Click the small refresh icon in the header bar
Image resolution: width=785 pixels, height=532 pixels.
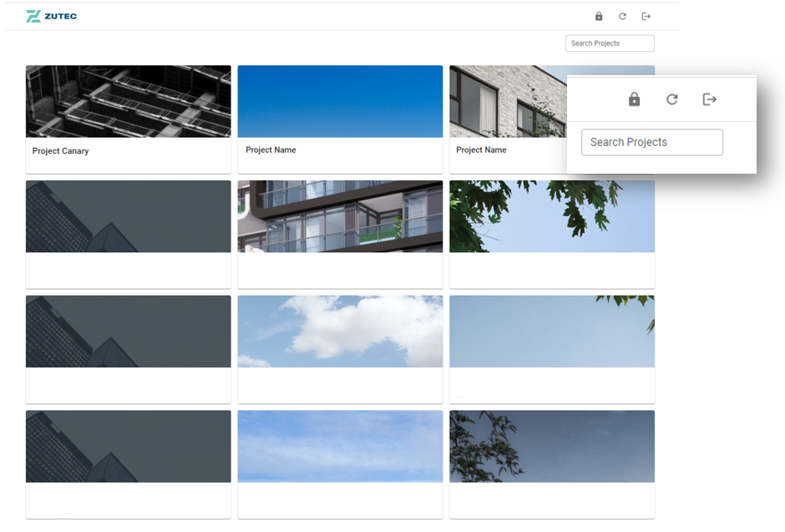(622, 17)
